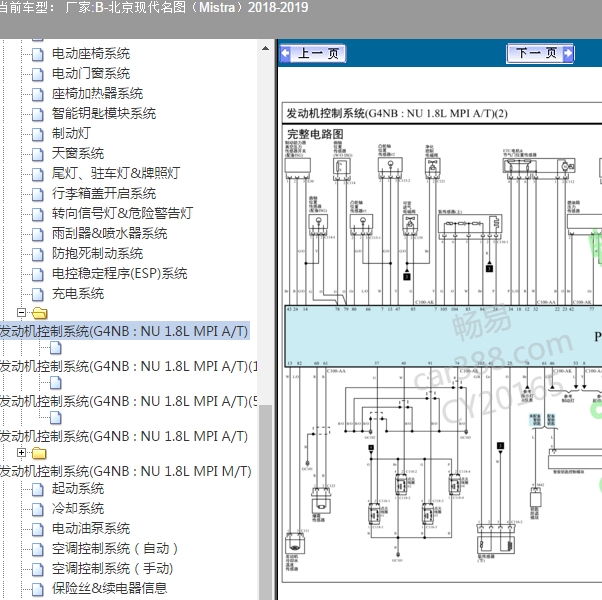The image size is (602, 600).
Task: Click the 起动系统 page icon
Action: point(38,489)
